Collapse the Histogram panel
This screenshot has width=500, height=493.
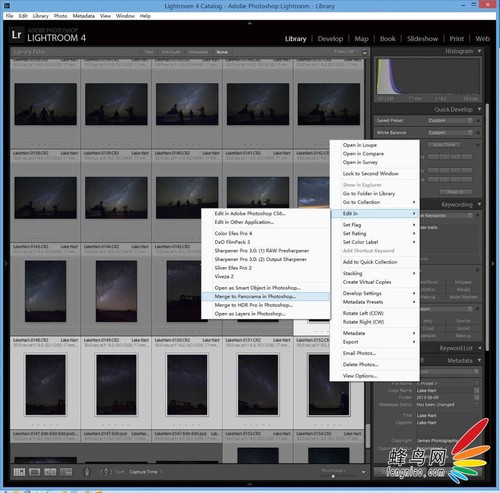tap(479, 51)
